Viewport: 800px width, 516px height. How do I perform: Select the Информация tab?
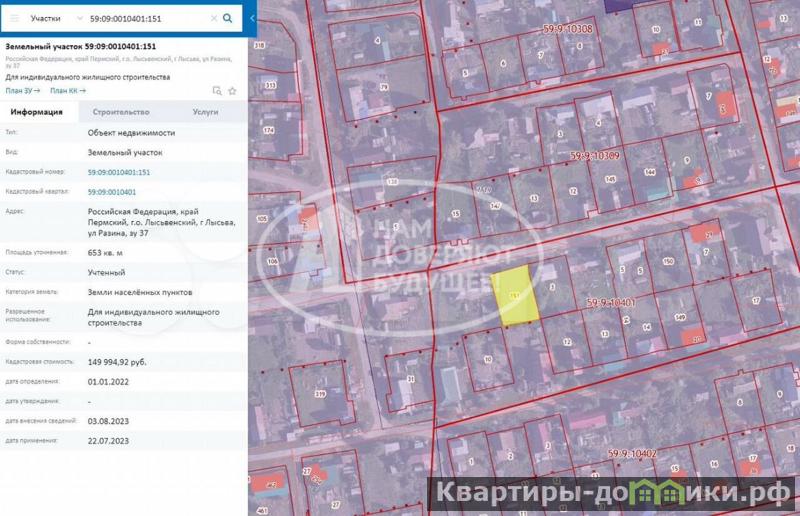37,112
